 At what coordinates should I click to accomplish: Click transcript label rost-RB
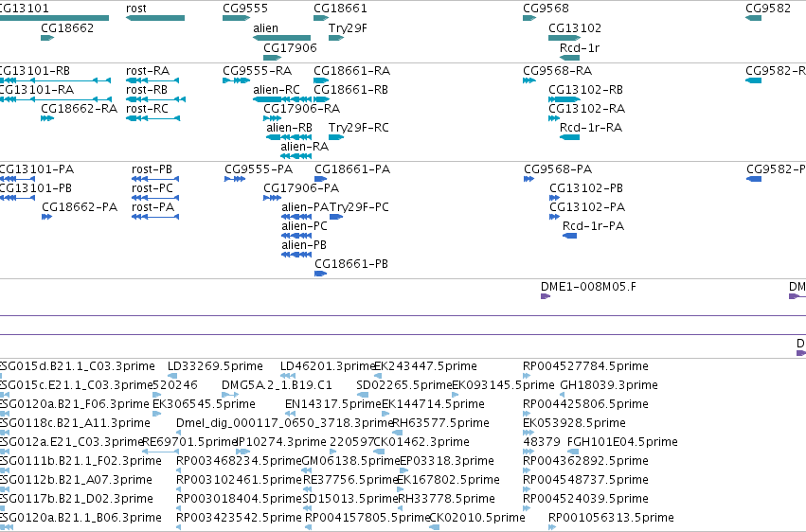pos(147,90)
